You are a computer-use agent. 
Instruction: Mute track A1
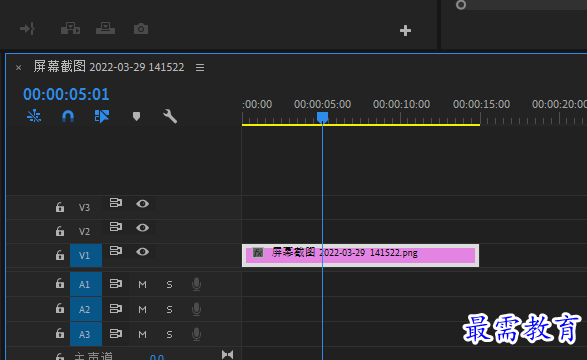[142, 284]
